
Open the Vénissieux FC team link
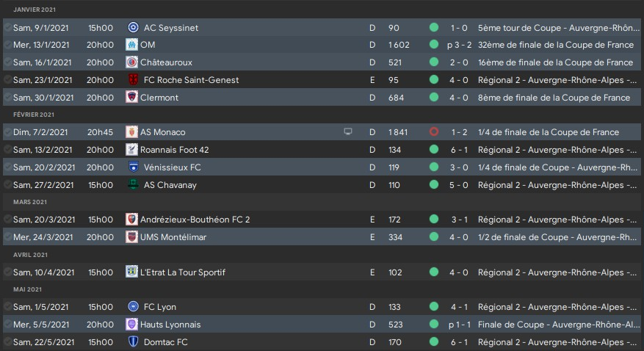(172, 167)
